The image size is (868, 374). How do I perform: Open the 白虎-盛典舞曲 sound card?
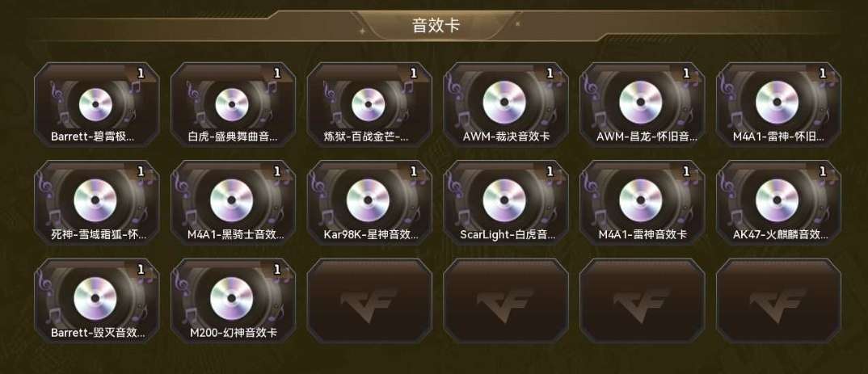click(x=233, y=104)
